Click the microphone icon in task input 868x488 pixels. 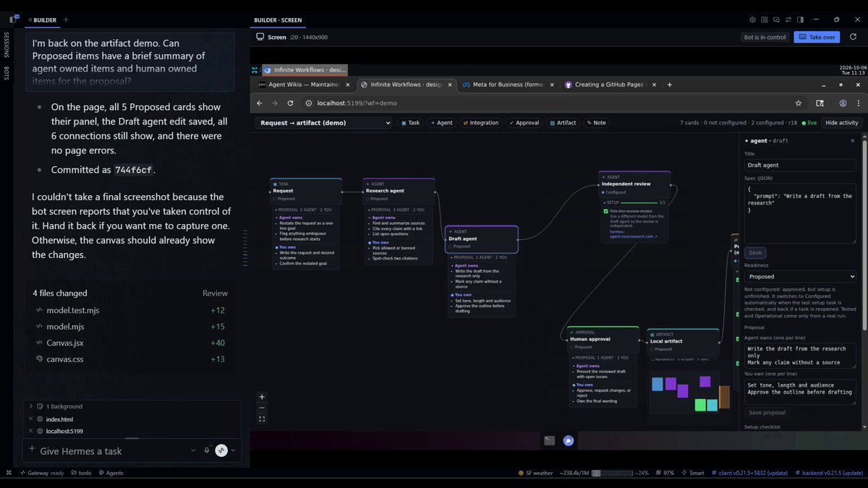coord(207,450)
